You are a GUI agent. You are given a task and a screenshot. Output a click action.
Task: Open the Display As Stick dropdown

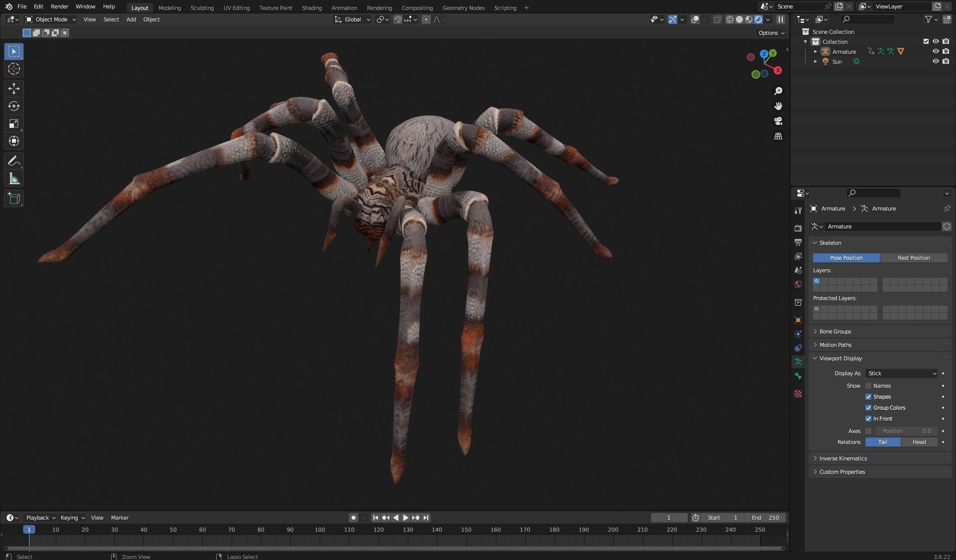pyautogui.click(x=902, y=373)
